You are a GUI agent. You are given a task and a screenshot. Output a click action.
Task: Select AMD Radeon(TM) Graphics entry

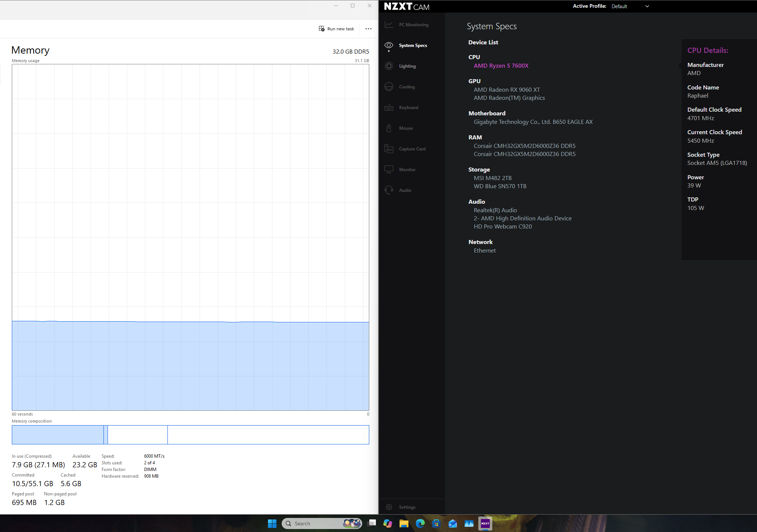(509, 98)
